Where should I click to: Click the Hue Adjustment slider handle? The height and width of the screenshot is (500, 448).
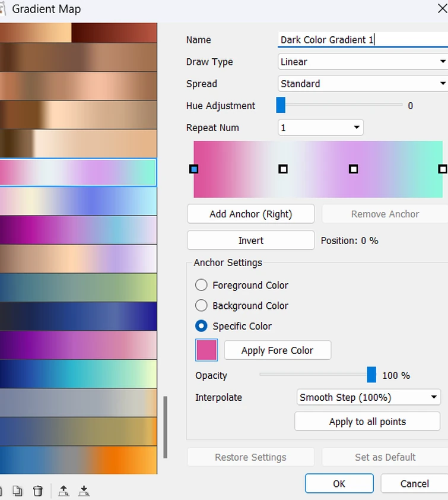pyautogui.click(x=281, y=106)
